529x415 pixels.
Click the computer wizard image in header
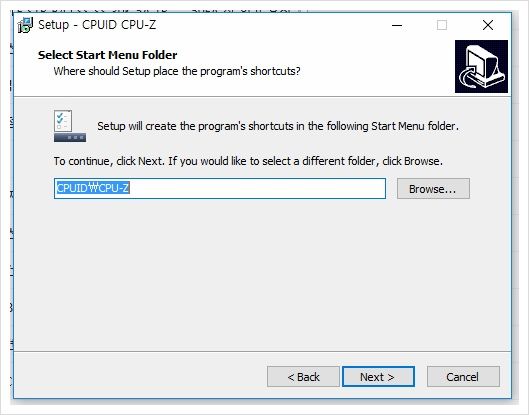481,66
